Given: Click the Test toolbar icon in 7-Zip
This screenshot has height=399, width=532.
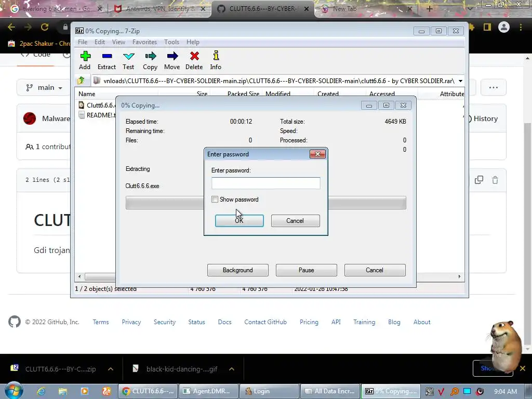Looking at the screenshot, I should 129,60.
